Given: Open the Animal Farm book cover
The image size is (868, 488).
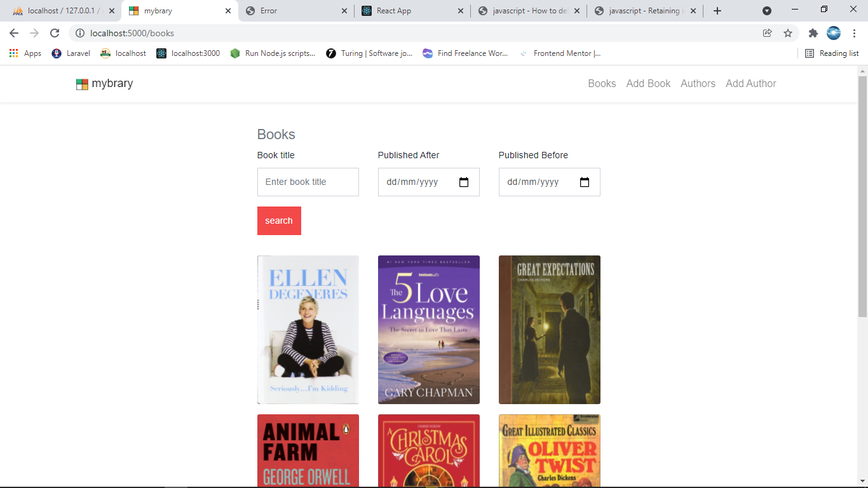Looking at the screenshot, I should coord(308,451).
